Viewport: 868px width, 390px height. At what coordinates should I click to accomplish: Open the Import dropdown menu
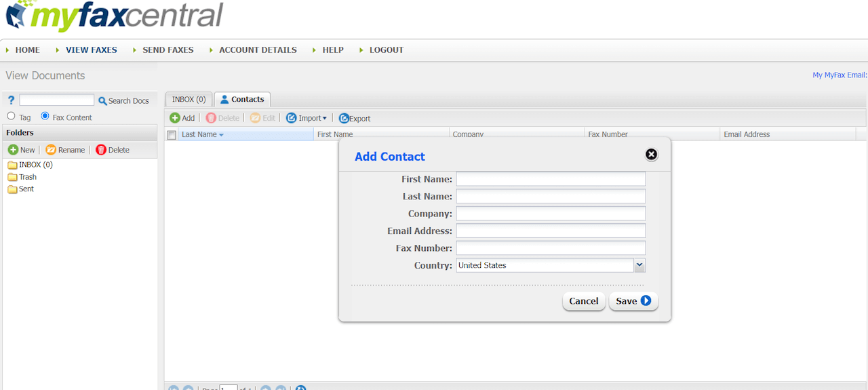(x=307, y=118)
